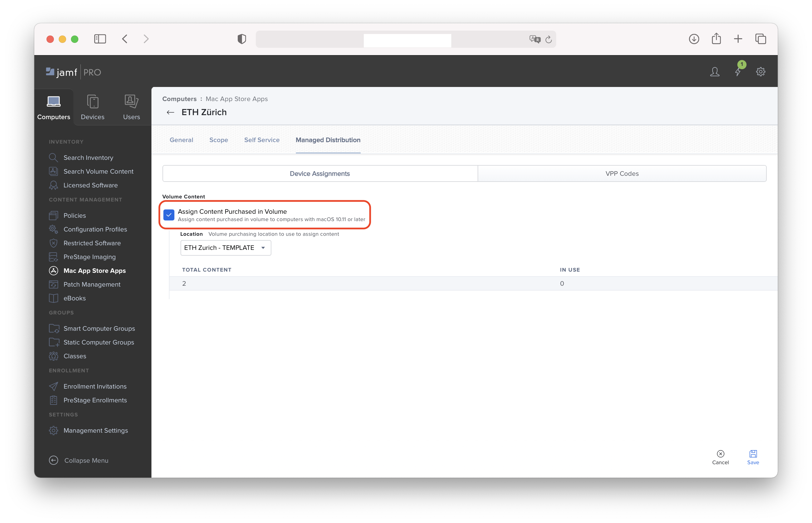The height and width of the screenshot is (523, 812).
Task: Click the Self Service tab
Action: click(x=262, y=140)
